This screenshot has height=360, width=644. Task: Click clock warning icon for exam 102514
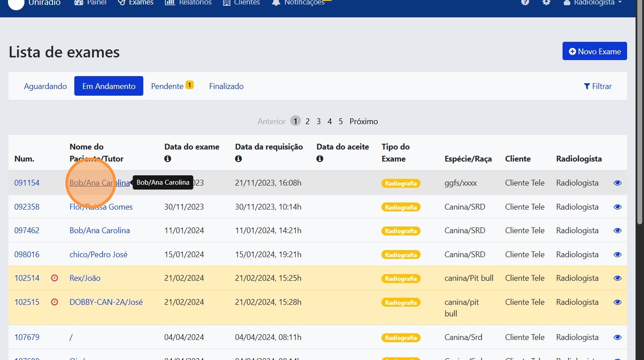55,278
